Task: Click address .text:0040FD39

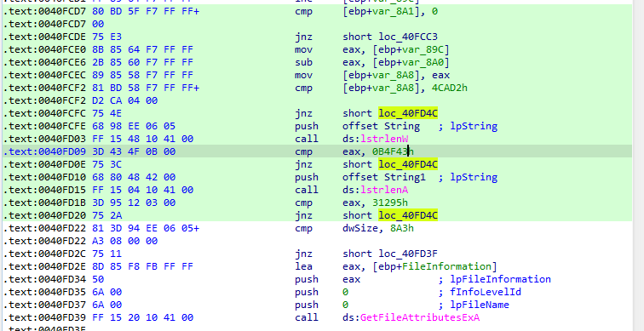Action: [x=44, y=317]
